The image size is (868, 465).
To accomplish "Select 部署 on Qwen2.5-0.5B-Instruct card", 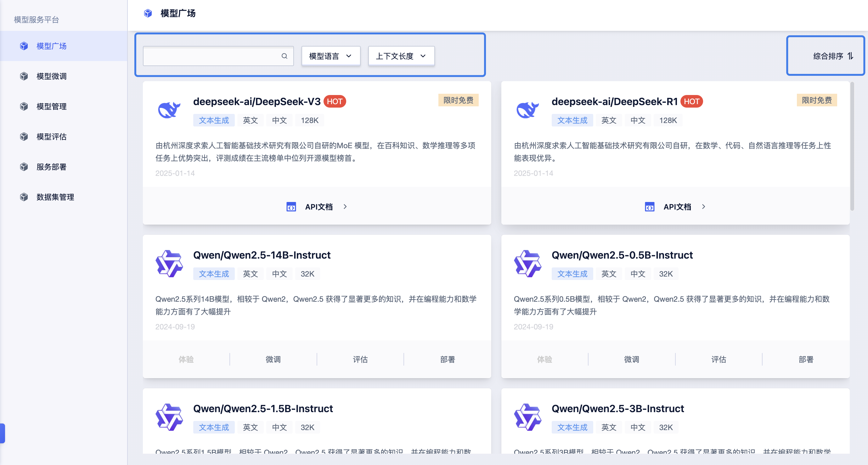I will click(806, 359).
